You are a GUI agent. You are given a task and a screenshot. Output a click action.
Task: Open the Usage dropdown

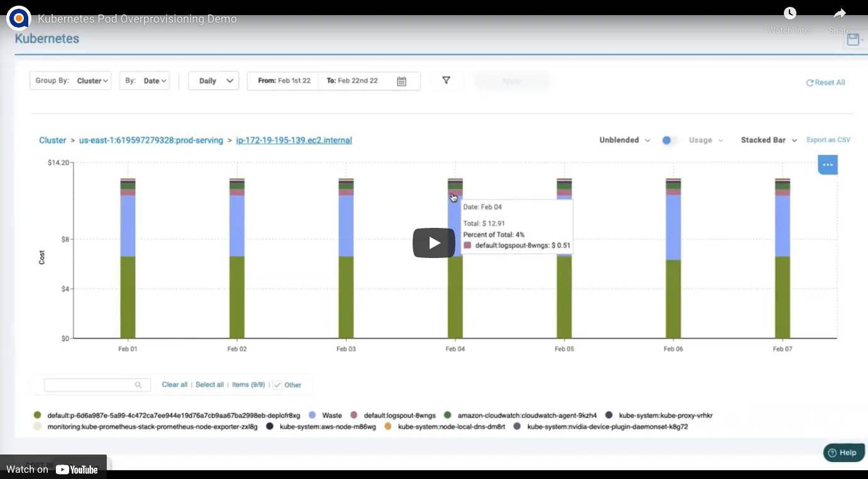coord(706,140)
